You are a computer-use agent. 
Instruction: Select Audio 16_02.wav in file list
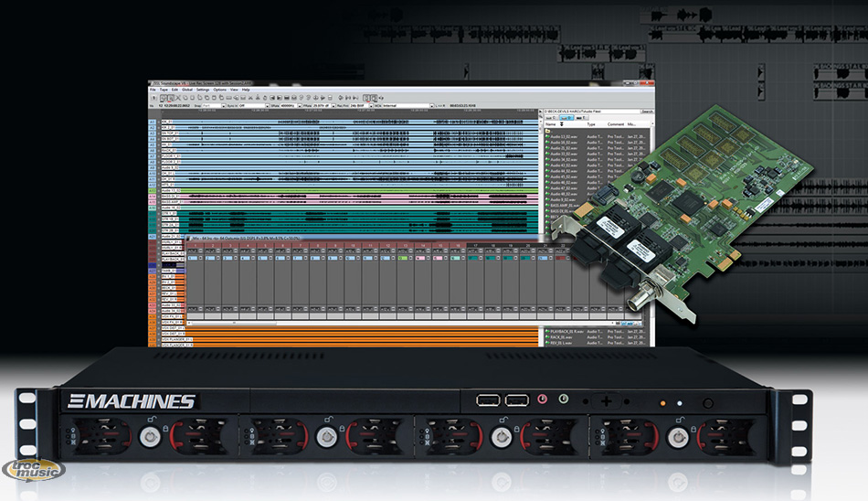point(564,143)
